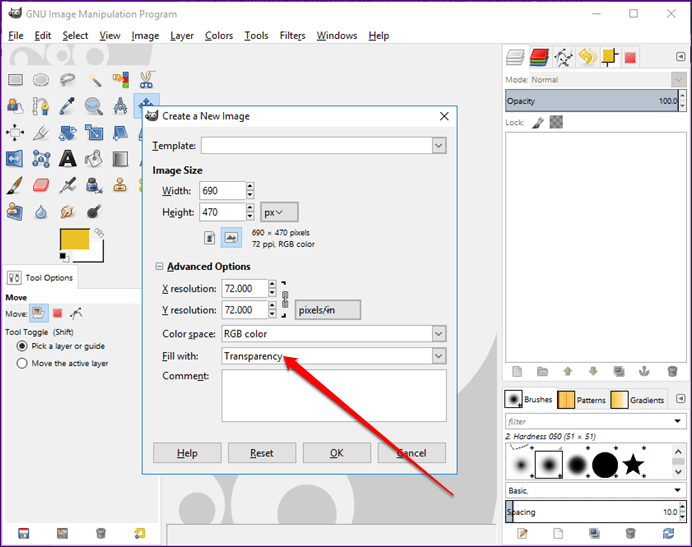The height and width of the screenshot is (547, 692).
Task: Pick the Alignment tool
Action: (x=15, y=132)
